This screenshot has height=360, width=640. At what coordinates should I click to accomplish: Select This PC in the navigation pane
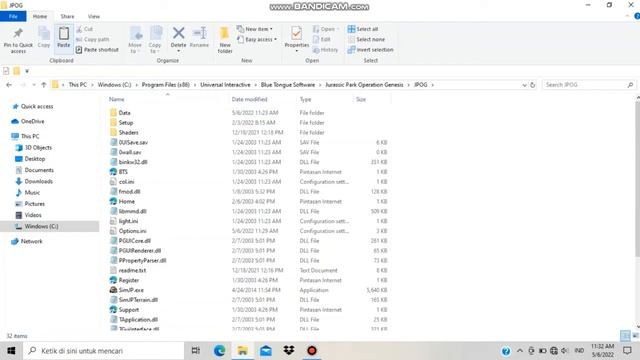[x=30, y=136]
